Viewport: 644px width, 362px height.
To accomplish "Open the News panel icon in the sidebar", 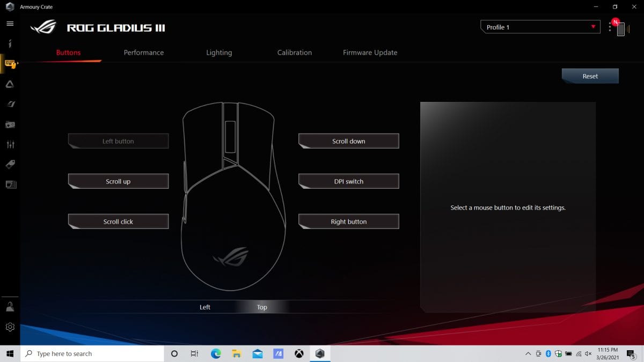I will point(11,184).
